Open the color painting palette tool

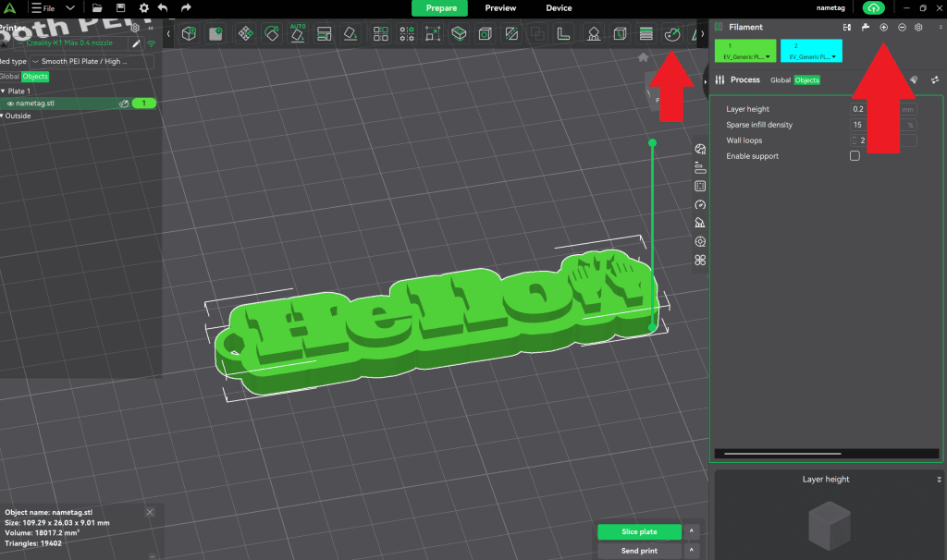point(672,34)
